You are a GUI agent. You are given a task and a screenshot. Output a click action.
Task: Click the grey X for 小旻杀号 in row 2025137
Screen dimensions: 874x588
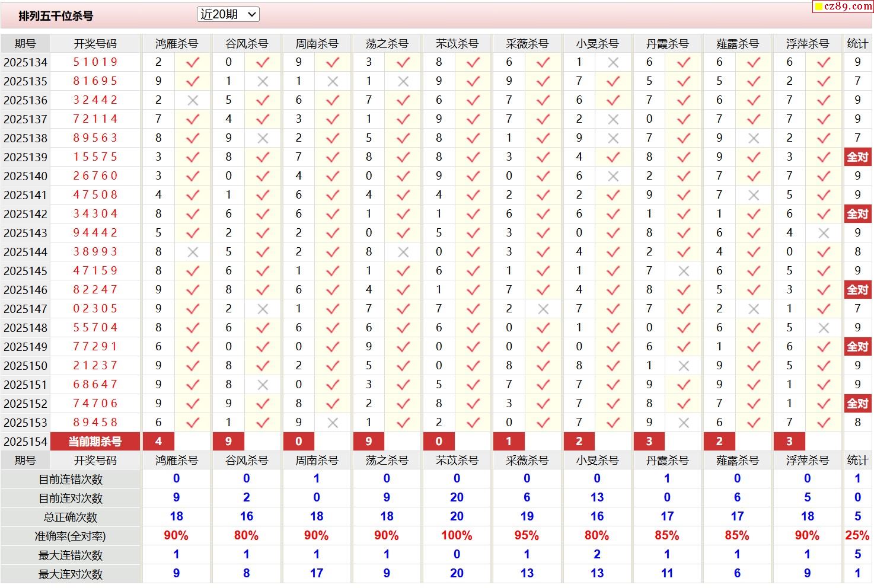click(x=613, y=119)
